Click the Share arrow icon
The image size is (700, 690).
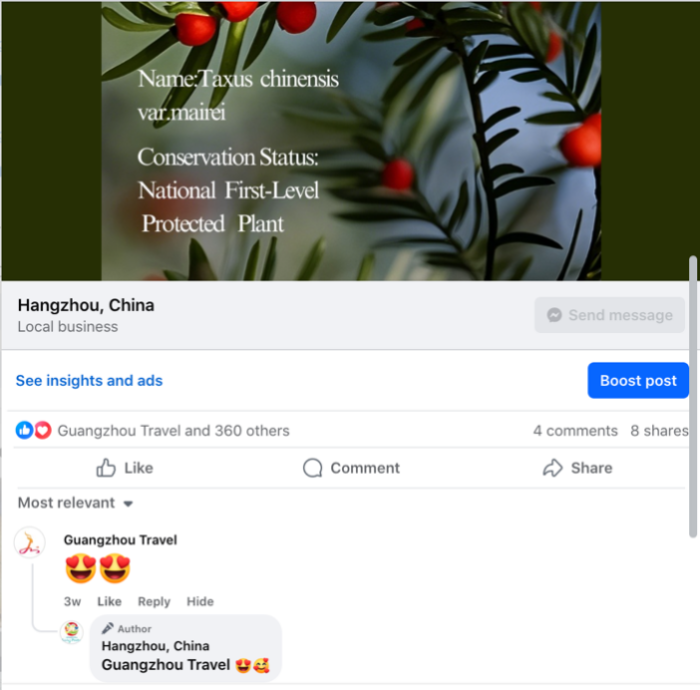click(553, 468)
